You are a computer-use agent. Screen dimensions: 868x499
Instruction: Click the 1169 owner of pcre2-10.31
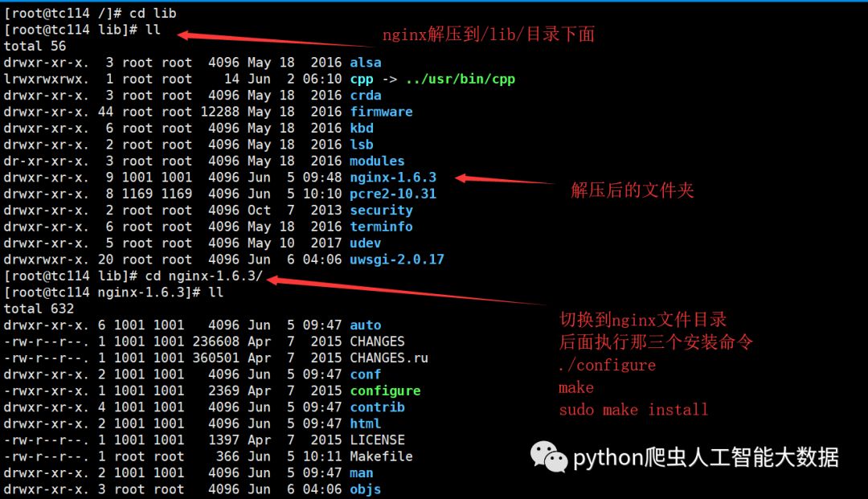click(x=137, y=194)
